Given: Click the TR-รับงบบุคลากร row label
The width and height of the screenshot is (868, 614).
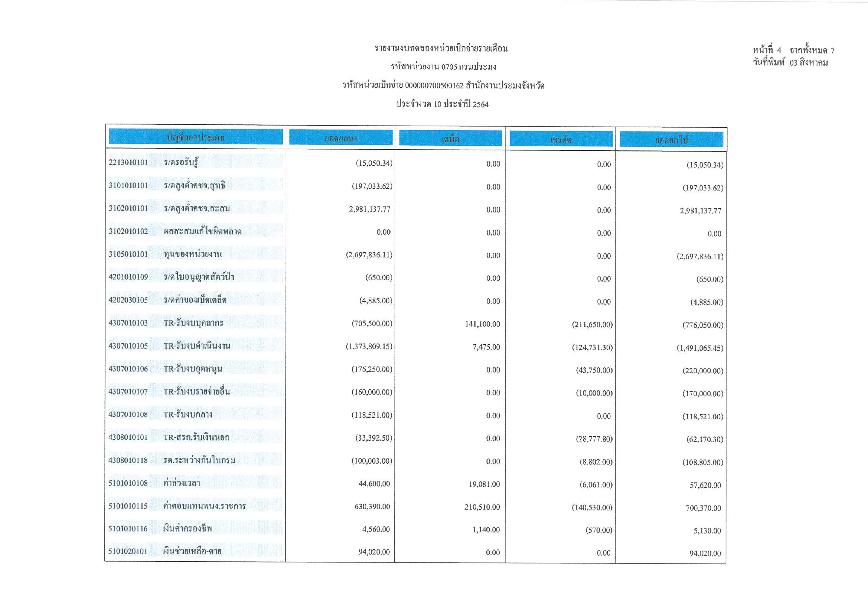Looking at the screenshot, I should 193,323.
